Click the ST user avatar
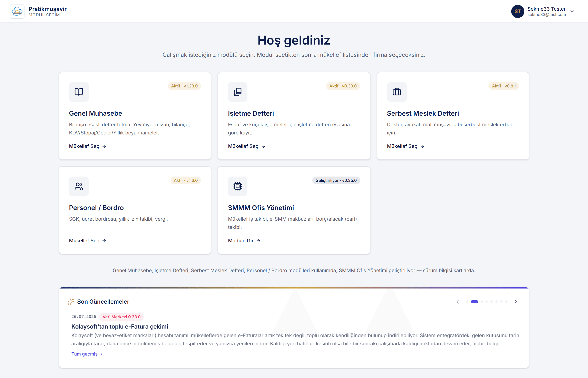 (517, 11)
